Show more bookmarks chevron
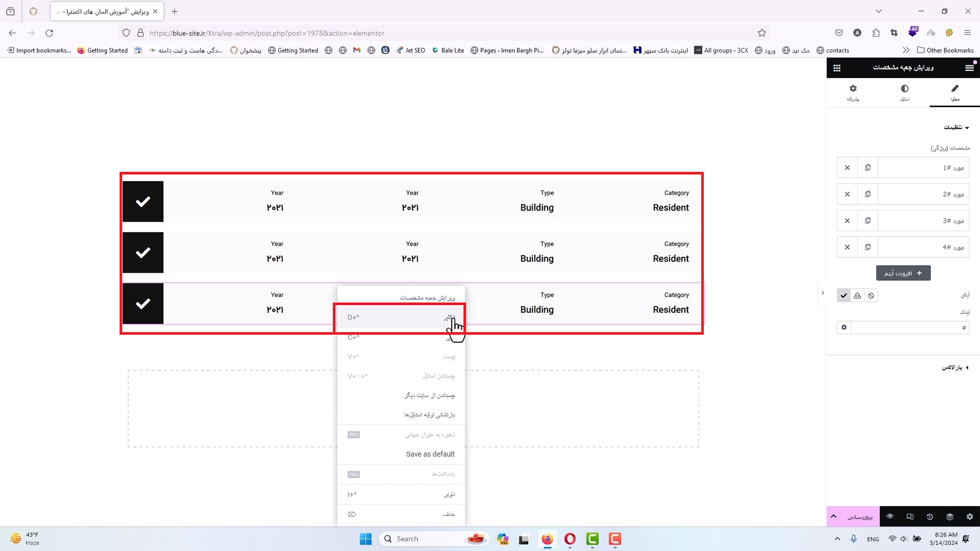This screenshot has width=980, height=551. tap(906, 50)
